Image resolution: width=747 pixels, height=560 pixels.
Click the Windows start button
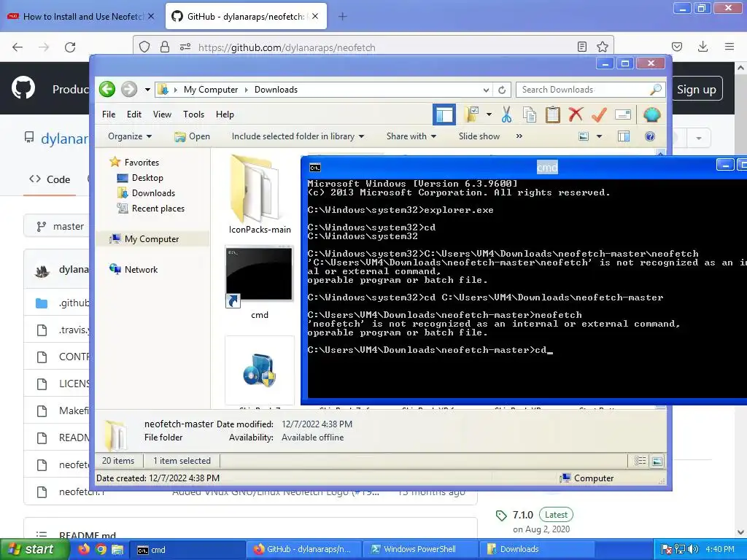[34, 549]
